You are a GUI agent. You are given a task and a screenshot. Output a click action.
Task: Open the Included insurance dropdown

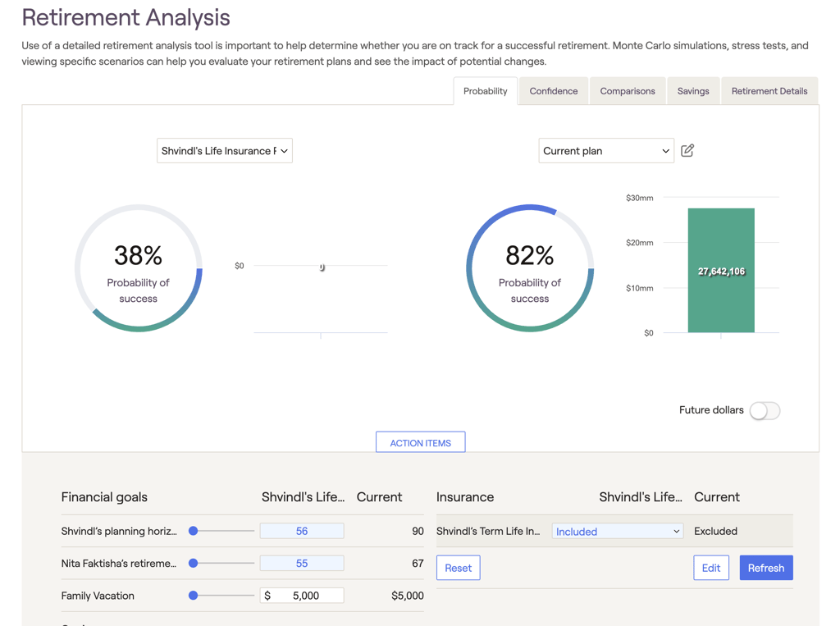(x=618, y=532)
